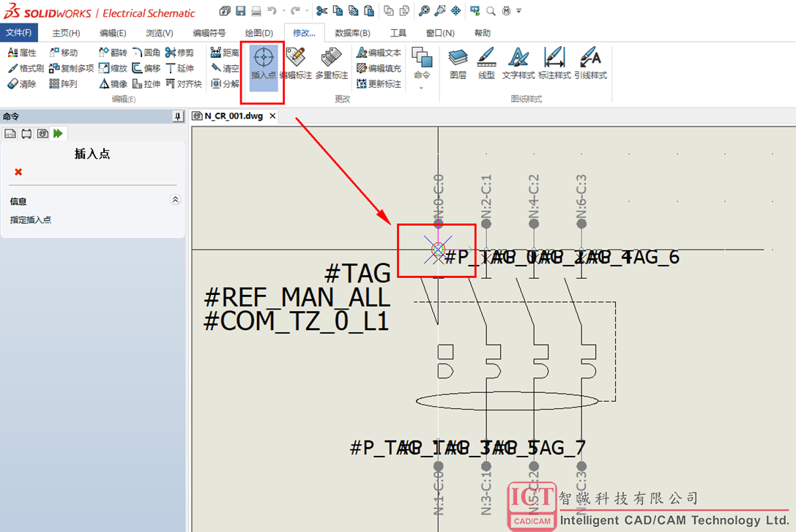796x532 pixels.
Task: Select the 分解 explode tool
Action: [224, 83]
